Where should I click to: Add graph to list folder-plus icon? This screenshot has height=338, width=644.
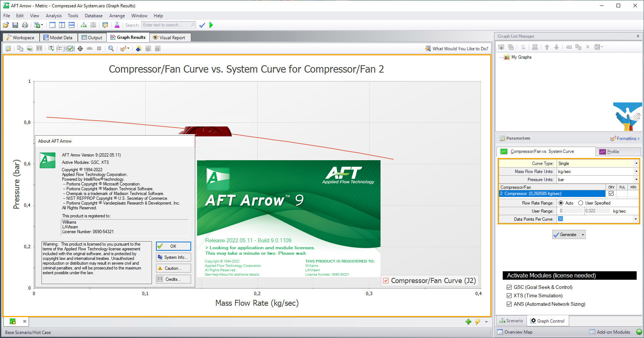pyautogui.click(x=138, y=48)
